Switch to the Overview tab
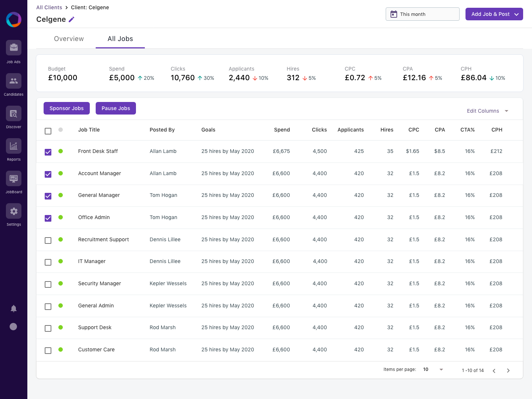Viewport: 532px width, 399px height. (x=69, y=39)
